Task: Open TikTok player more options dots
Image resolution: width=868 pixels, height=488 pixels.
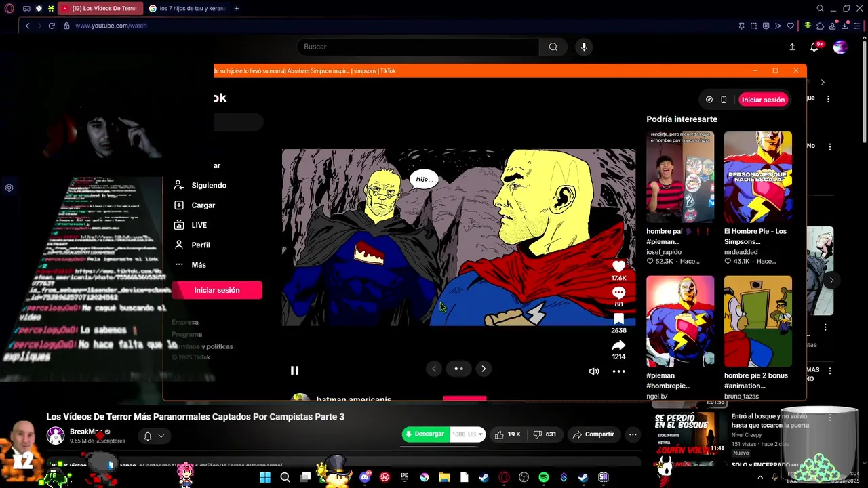Action: click(618, 371)
